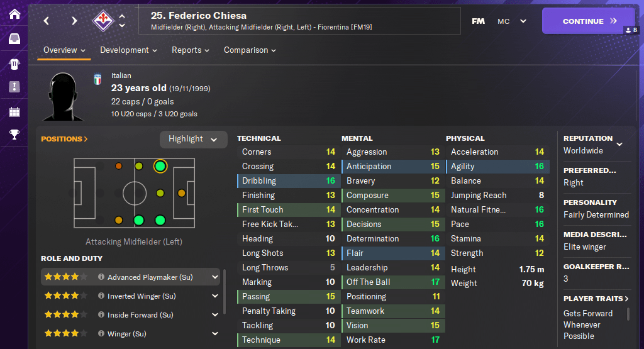The height and width of the screenshot is (349, 644).
Task: Select the orange left midfielder position dot
Action: [119, 166]
